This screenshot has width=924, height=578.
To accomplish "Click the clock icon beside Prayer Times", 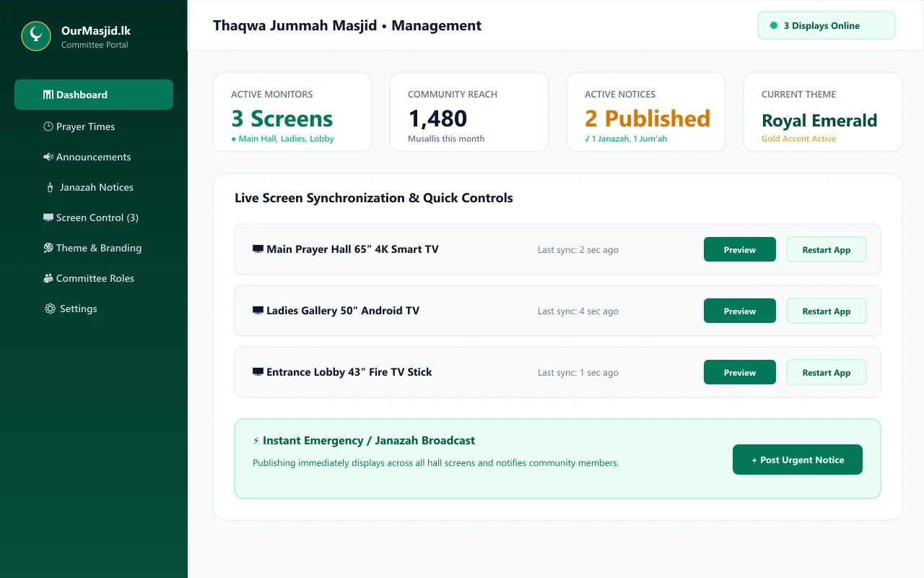I will 48,126.
